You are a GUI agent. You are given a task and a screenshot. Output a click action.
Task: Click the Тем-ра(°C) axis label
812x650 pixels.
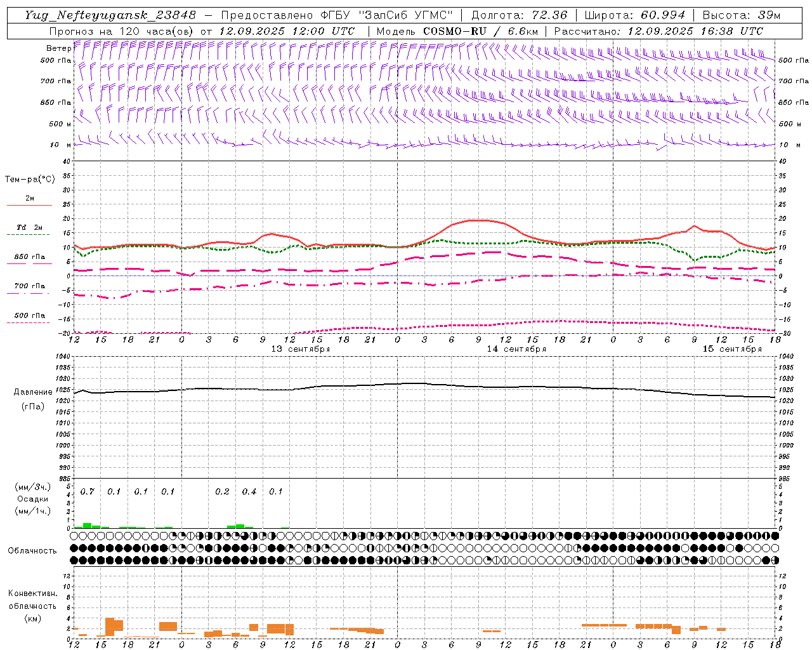[30, 180]
